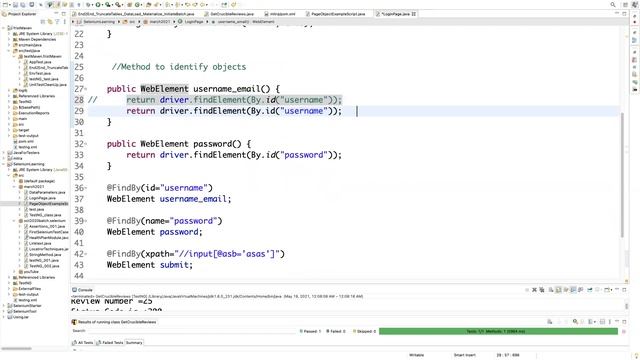The width and height of the screenshot is (640, 360).
Task: Open the Summary results tab
Action: (x=134, y=342)
